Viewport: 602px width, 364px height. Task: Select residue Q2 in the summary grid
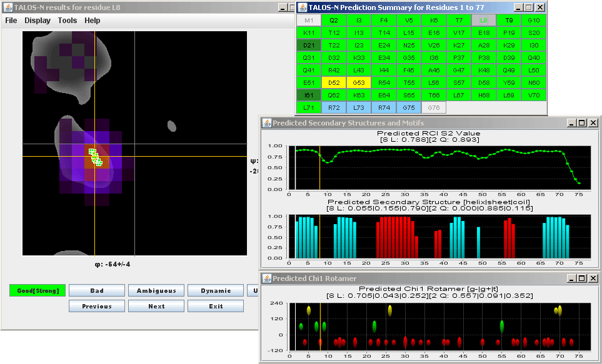point(334,21)
